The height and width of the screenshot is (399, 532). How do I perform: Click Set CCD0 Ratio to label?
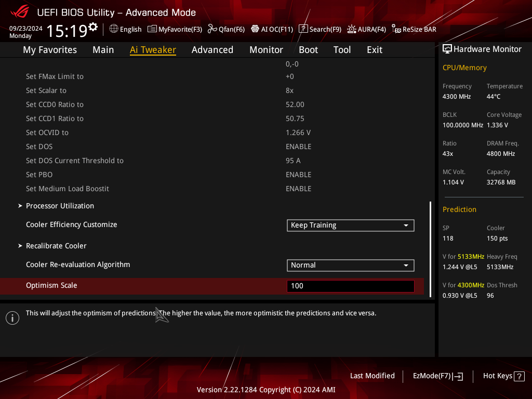point(55,104)
